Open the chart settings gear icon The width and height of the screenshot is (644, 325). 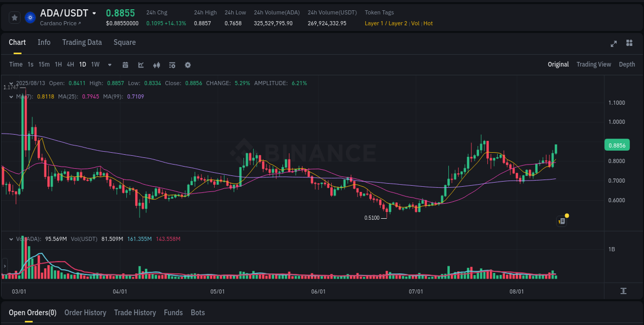pyautogui.click(x=188, y=64)
